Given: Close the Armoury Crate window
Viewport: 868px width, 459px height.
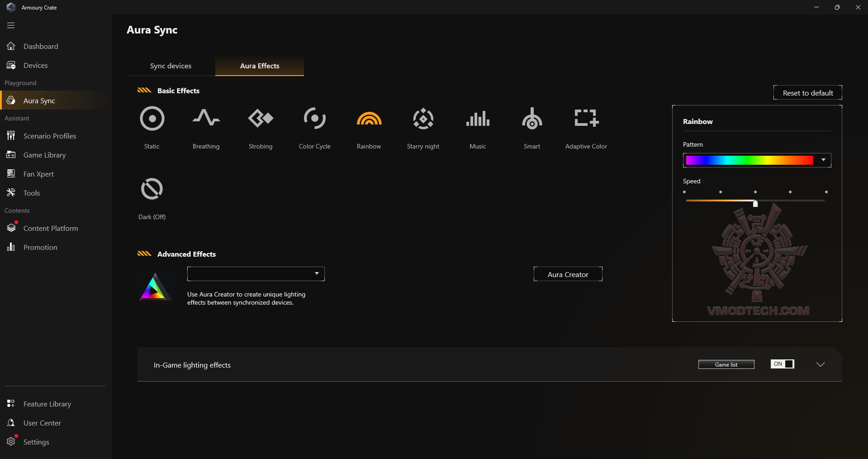Looking at the screenshot, I should point(858,7).
